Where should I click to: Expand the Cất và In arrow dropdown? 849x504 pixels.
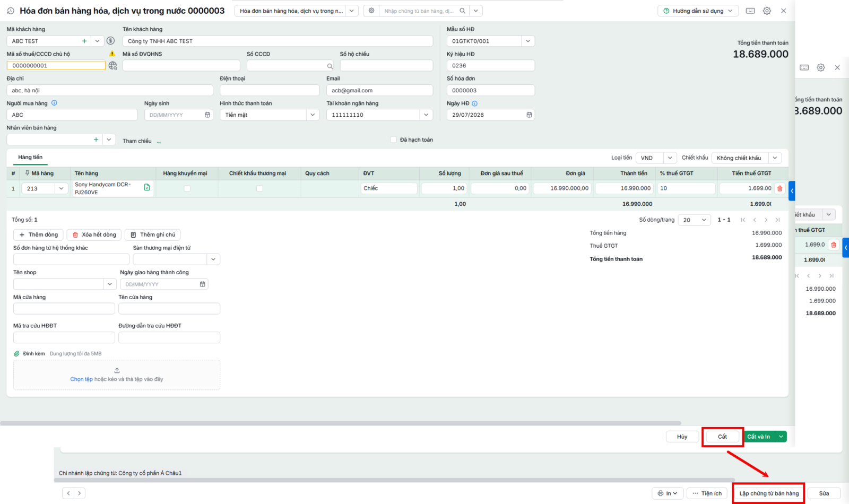[781, 437]
